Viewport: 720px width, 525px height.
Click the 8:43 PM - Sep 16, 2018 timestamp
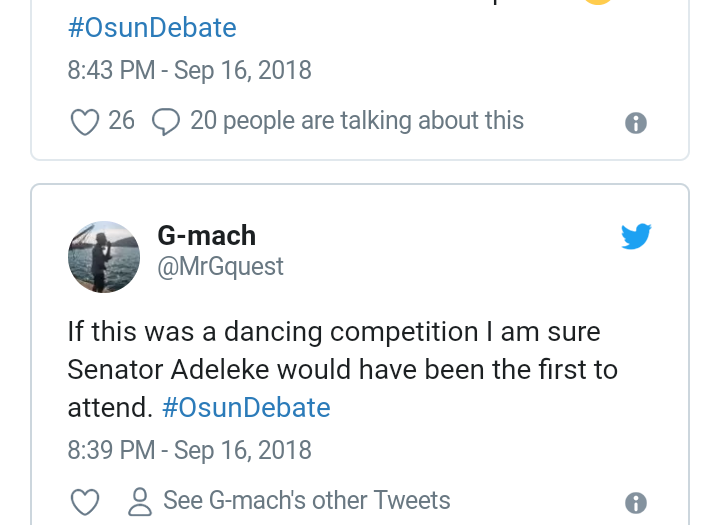[x=189, y=70]
